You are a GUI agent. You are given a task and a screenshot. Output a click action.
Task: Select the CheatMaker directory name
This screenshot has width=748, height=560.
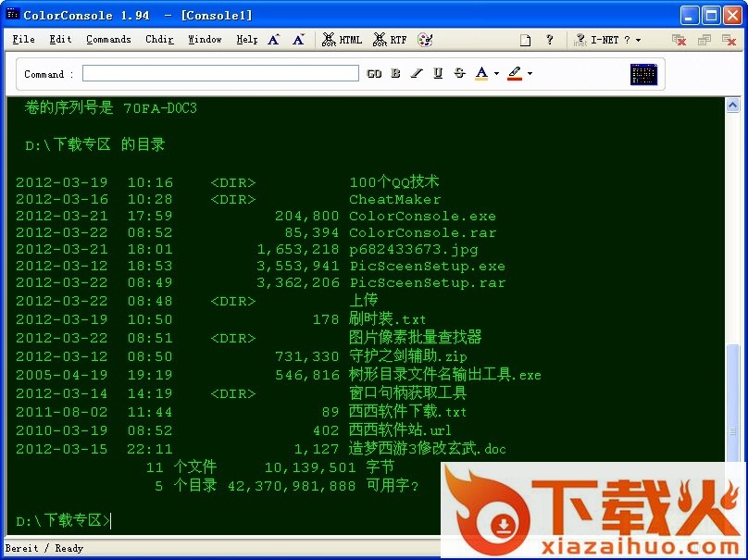(395, 199)
